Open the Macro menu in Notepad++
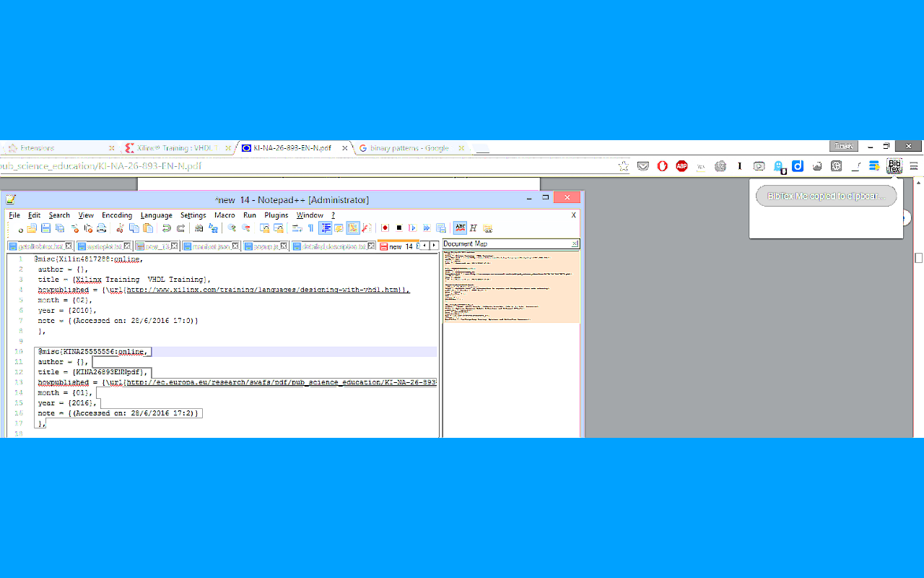The height and width of the screenshot is (578, 924). 225,215
